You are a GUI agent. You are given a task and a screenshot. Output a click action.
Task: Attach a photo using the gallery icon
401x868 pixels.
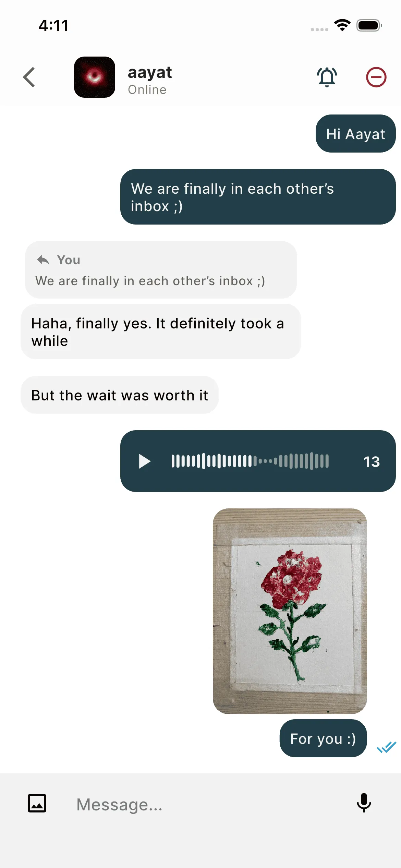(37, 803)
